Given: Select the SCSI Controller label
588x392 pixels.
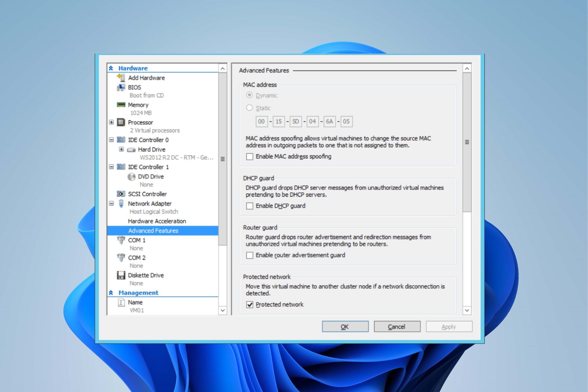Looking at the screenshot, I should coord(147,194).
